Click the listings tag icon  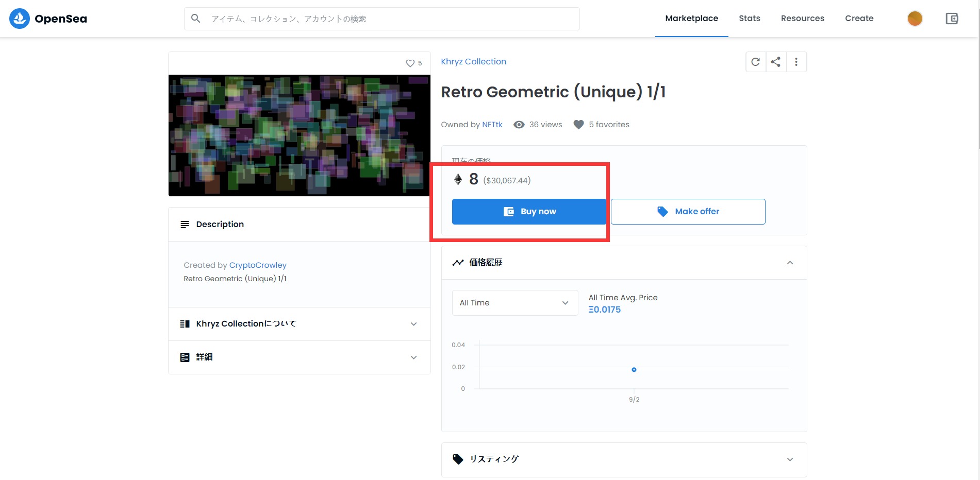coord(458,459)
